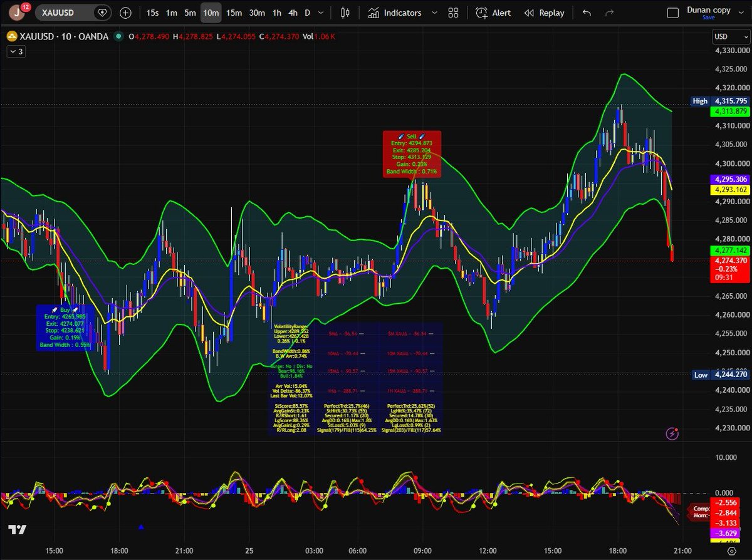Open the Dunan copy layout menu
The width and height of the screenshot is (752, 560).
tap(708, 10)
